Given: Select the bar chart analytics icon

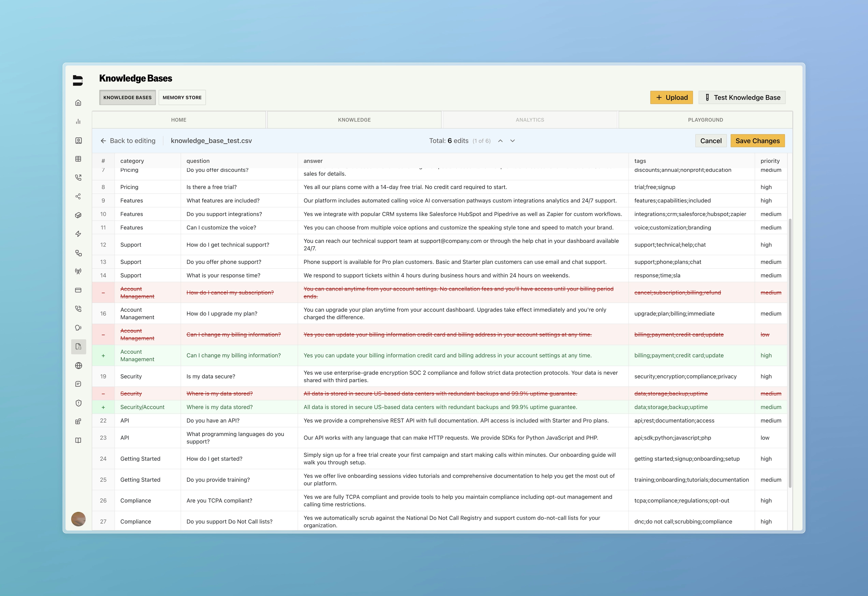Looking at the screenshot, I should point(78,121).
